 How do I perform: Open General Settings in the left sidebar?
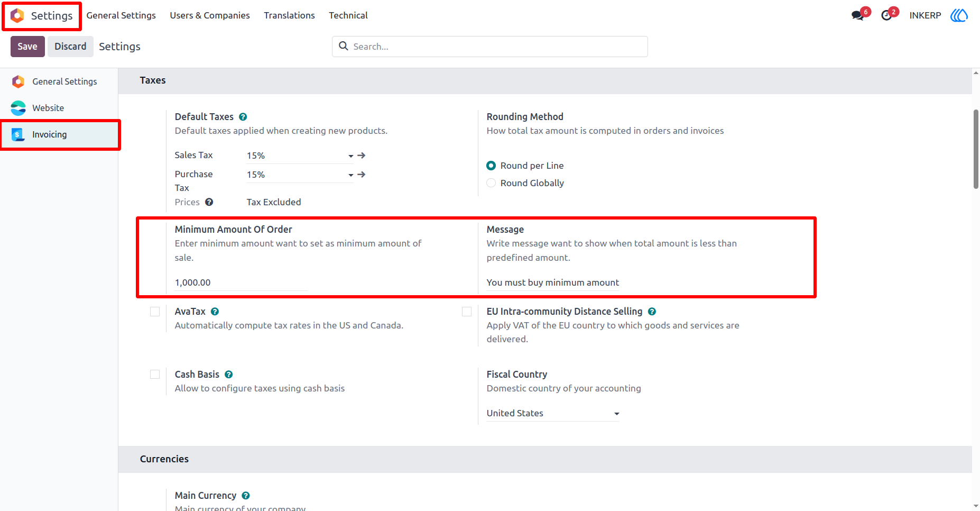59,81
